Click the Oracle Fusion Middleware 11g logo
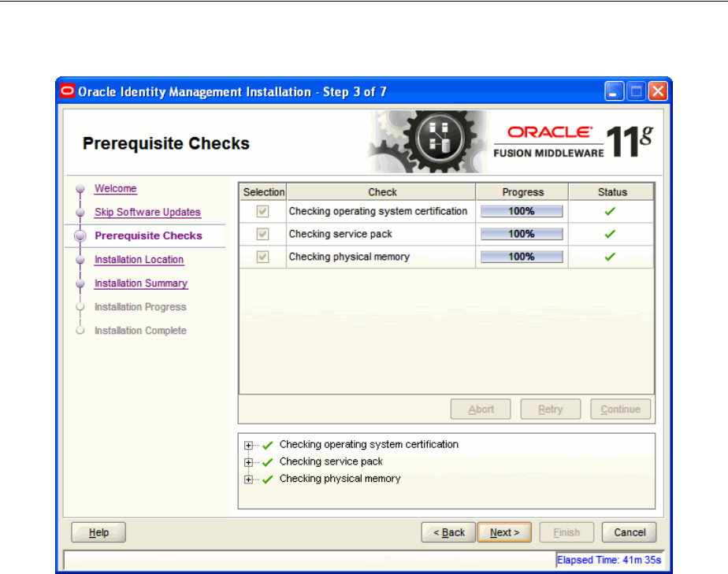Image resolution: width=728 pixels, height=574 pixels. coord(574,142)
